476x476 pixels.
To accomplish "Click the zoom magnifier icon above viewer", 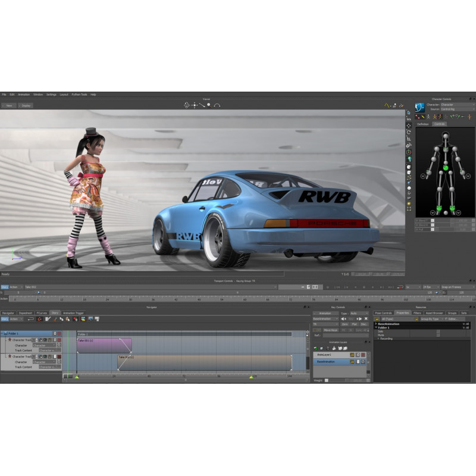I will click(x=209, y=105).
